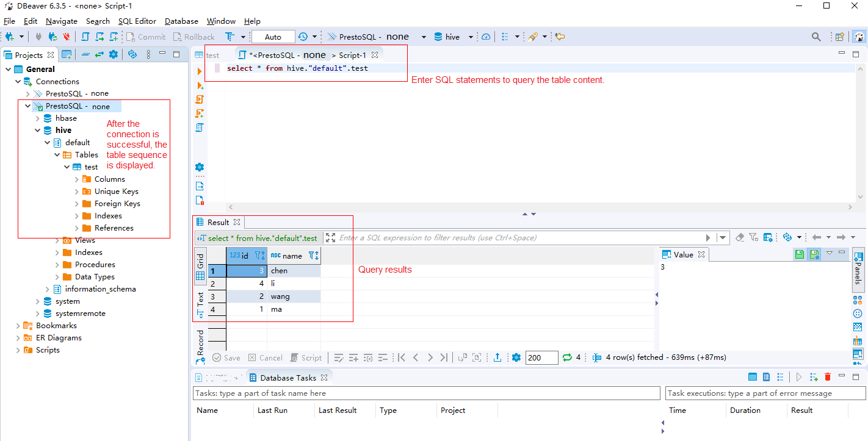Close the Result tab
The image size is (868, 441).
click(x=237, y=222)
